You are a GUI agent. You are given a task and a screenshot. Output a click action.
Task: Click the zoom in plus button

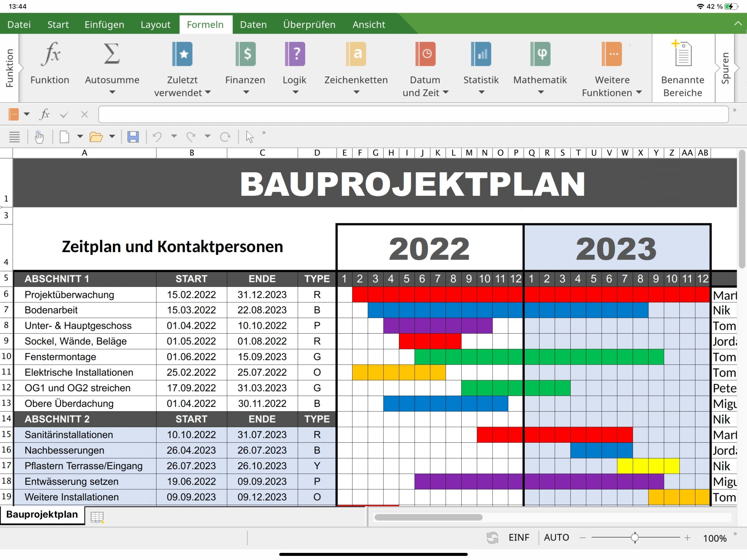687,538
